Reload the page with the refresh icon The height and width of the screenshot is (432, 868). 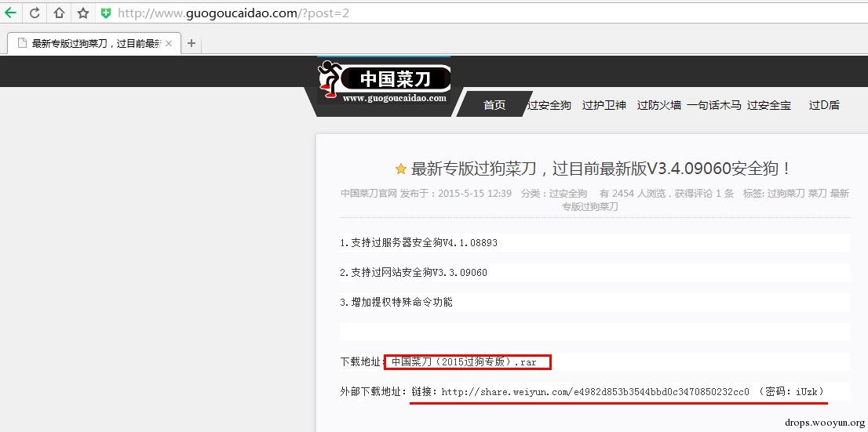click(x=35, y=13)
